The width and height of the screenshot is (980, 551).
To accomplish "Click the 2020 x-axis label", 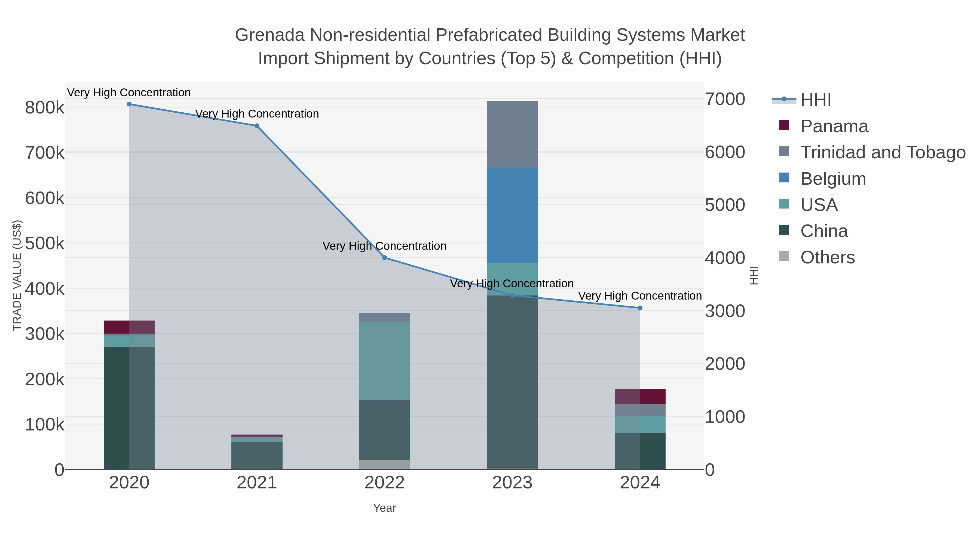I will click(129, 483).
